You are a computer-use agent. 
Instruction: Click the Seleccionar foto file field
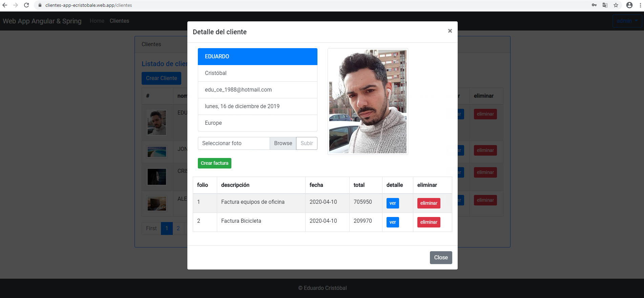pos(234,143)
